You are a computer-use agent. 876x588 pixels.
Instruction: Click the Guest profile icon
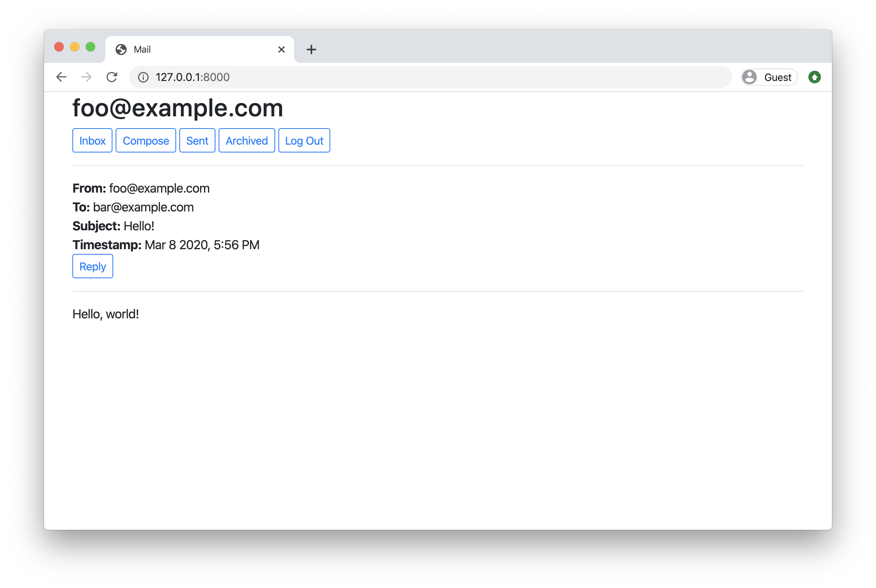point(749,77)
